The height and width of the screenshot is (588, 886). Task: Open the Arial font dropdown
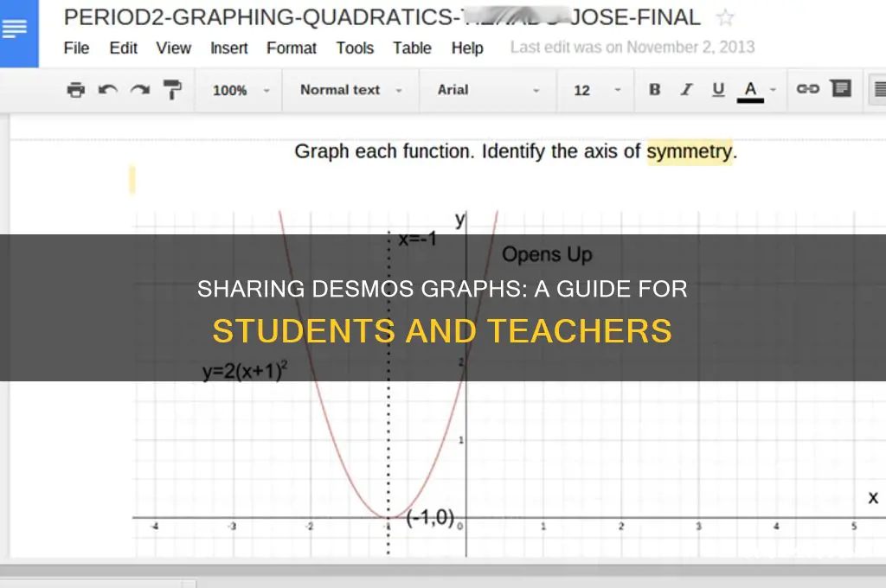tap(488, 90)
